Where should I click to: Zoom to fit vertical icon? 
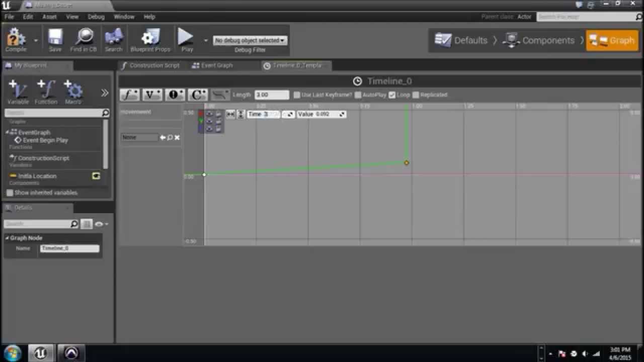point(240,114)
